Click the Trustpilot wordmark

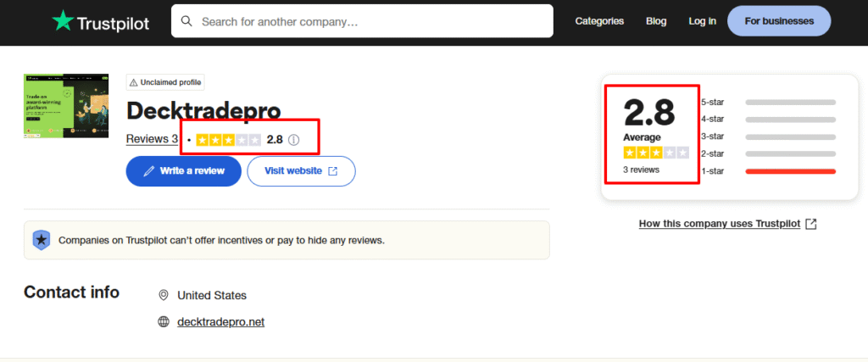tap(113, 23)
